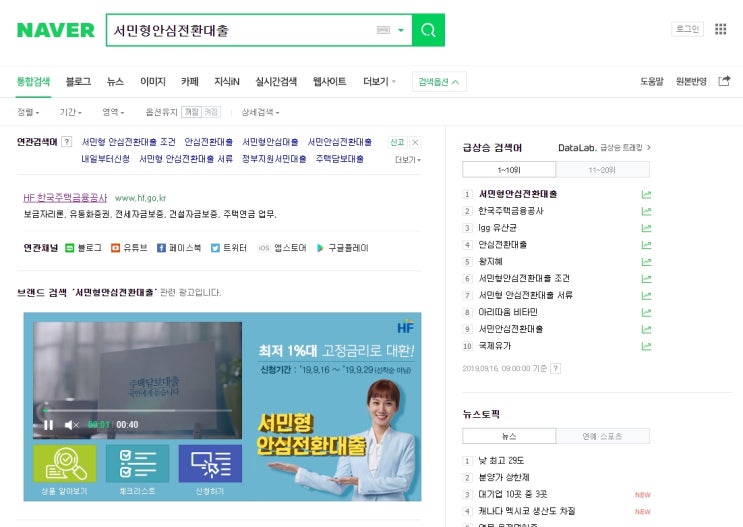Viewport: 743px width, 527px height.
Task: Open the apps grid icon
Action: pyautogui.click(x=720, y=29)
